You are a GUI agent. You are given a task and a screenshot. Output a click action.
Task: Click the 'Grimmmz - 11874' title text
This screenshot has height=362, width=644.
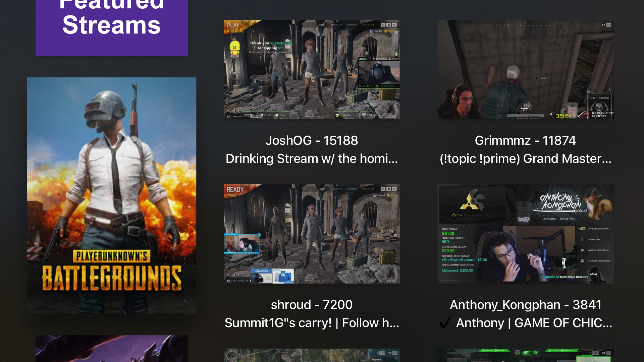tap(525, 140)
